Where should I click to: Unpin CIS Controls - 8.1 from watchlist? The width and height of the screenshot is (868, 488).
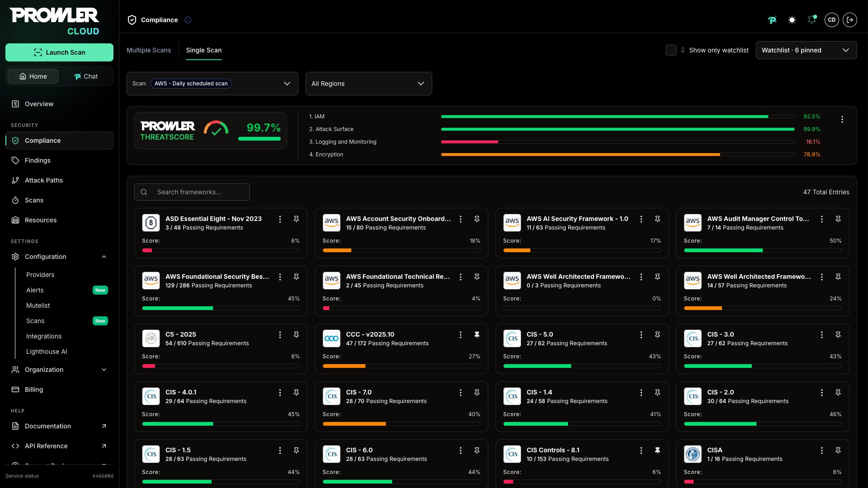click(657, 450)
